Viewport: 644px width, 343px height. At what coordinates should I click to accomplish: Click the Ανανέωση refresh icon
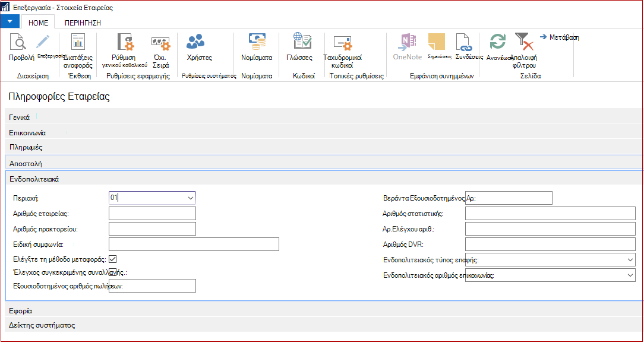point(498,42)
